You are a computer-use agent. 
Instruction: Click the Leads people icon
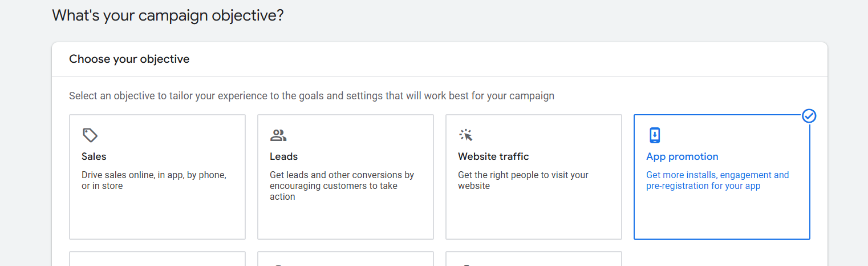pos(278,135)
